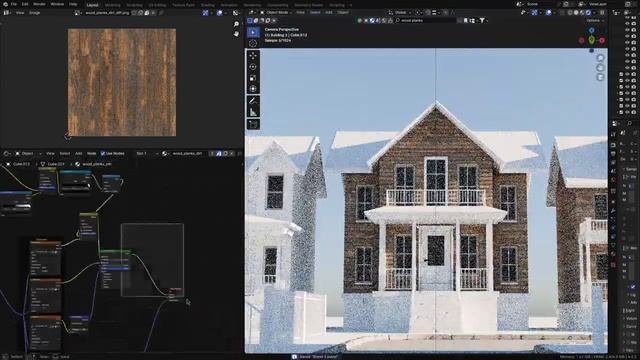This screenshot has width=640, height=360.
Task: Open the shader editor Add menu
Action: pyautogui.click(x=78, y=153)
